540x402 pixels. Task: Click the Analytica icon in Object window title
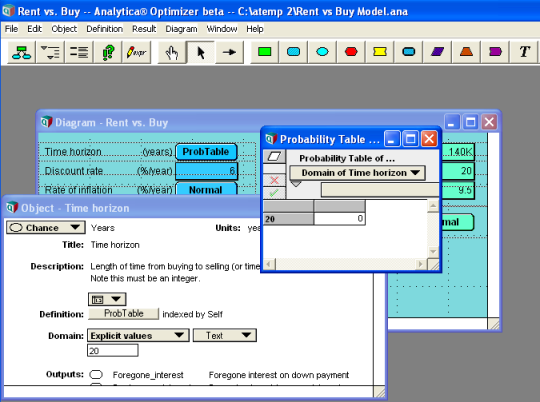tap(12, 207)
